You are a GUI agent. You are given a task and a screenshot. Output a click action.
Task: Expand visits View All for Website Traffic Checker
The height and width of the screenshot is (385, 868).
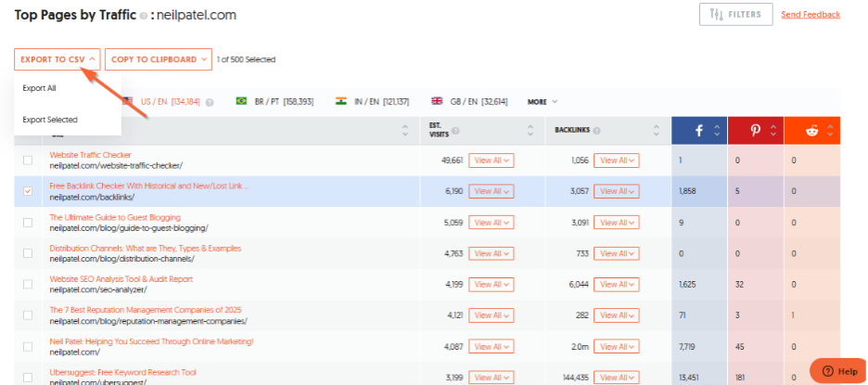pyautogui.click(x=491, y=160)
